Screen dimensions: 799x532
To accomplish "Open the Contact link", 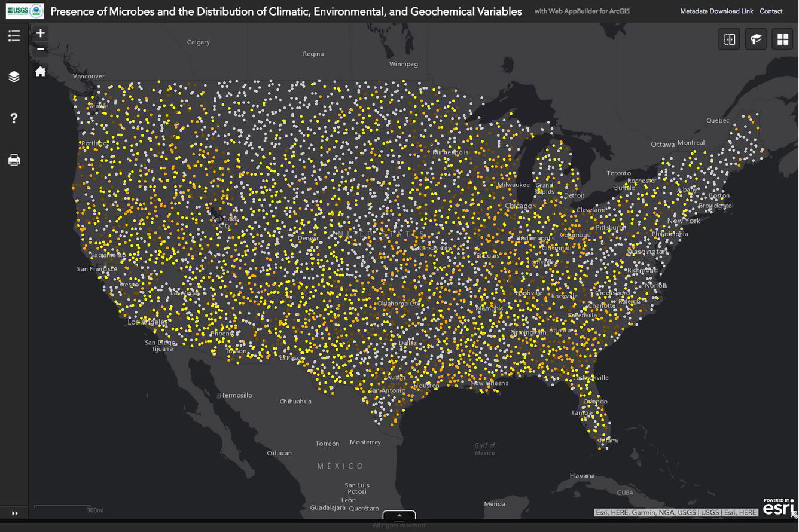I will [771, 11].
